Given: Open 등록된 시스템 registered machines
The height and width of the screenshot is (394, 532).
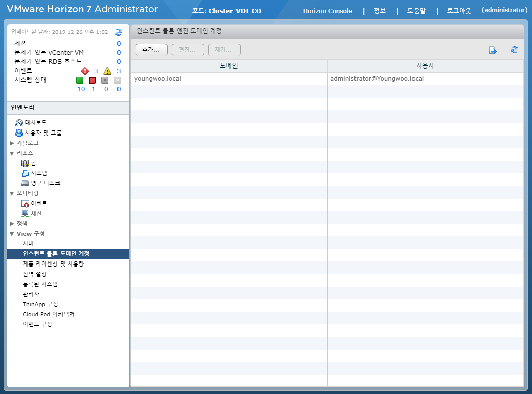Looking at the screenshot, I should [x=40, y=284].
